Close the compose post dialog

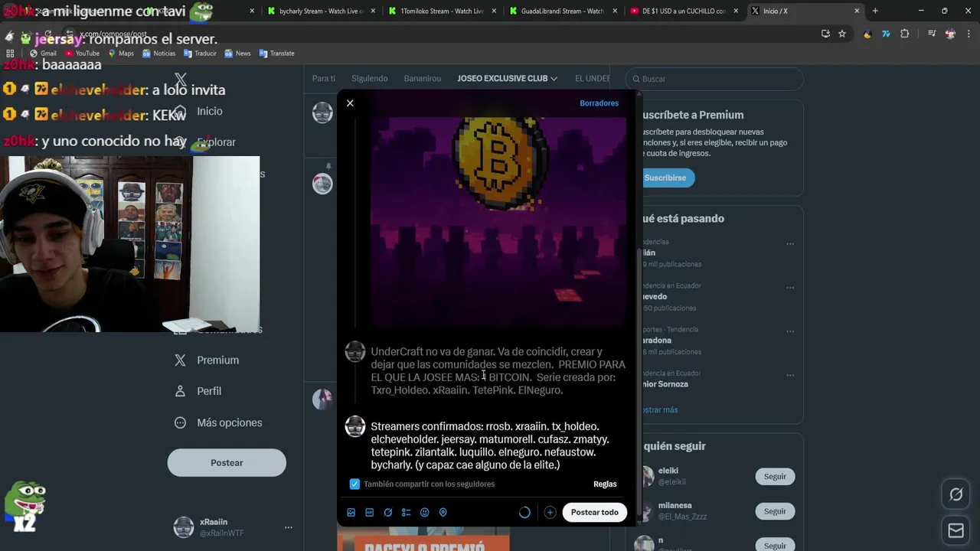click(350, 103)
